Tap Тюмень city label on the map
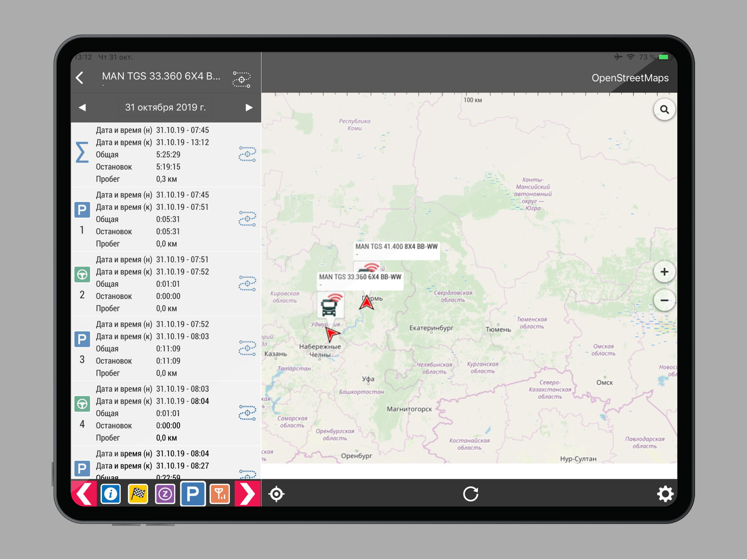Image resolution: width=747 pixels, height=560 pixels. [x=498, y=329]
